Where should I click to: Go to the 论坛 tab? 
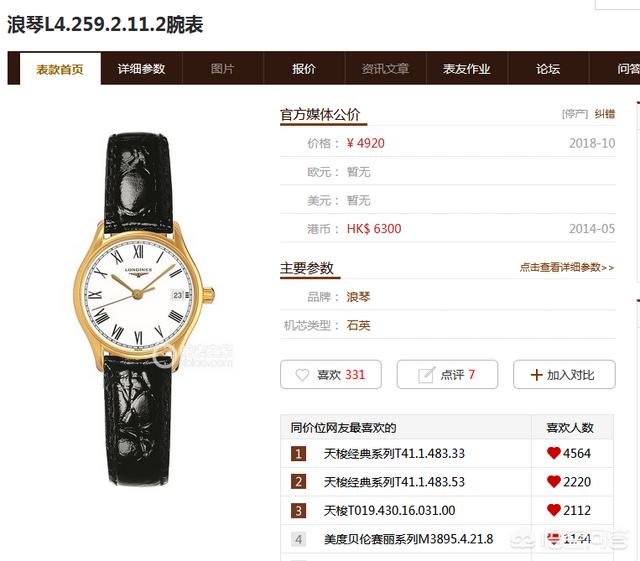pyautogui.click(x=548, y=69)
